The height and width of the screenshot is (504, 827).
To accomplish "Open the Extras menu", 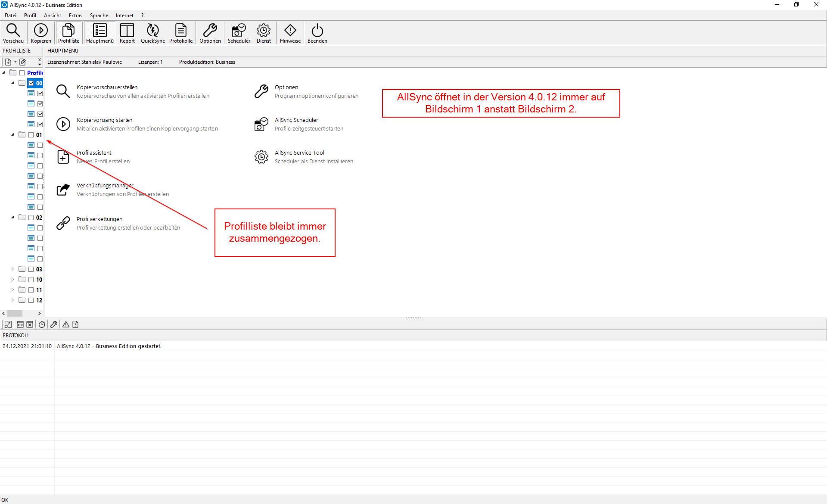I will point(75,16).
